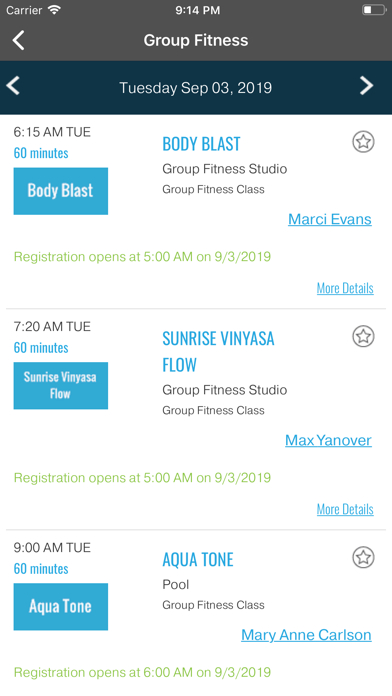
Task: Favorite the Aqua Tone class star
Action: 364,558
